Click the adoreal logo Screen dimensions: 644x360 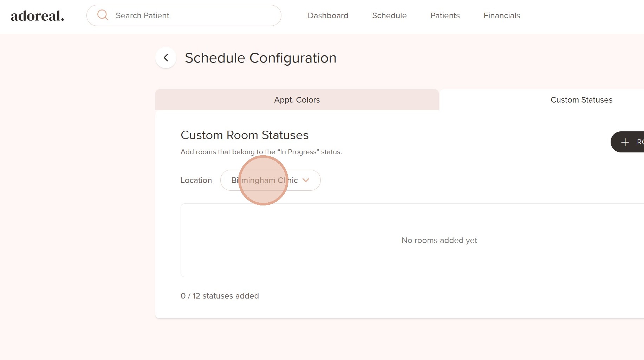[x=37, y=16]
